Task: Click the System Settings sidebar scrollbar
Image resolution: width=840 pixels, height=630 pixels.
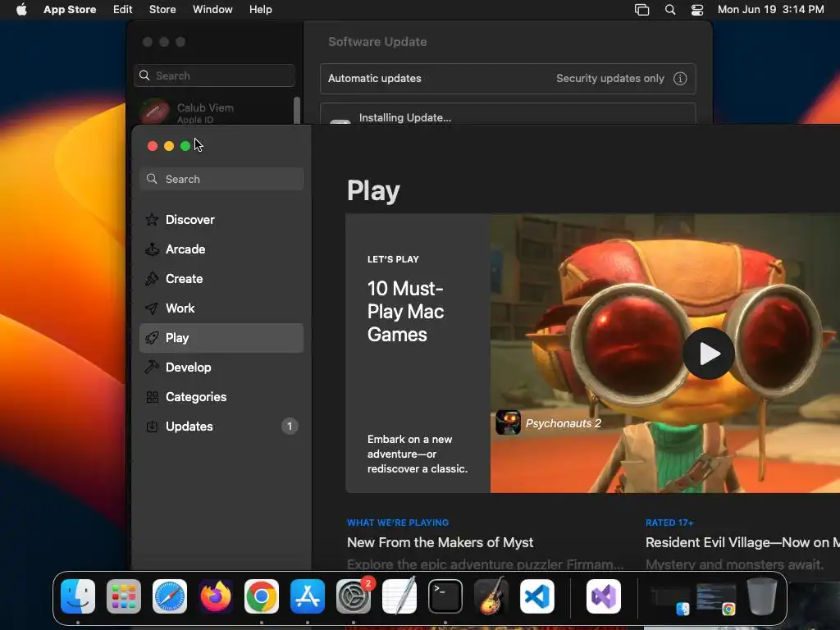Action: 297,111
